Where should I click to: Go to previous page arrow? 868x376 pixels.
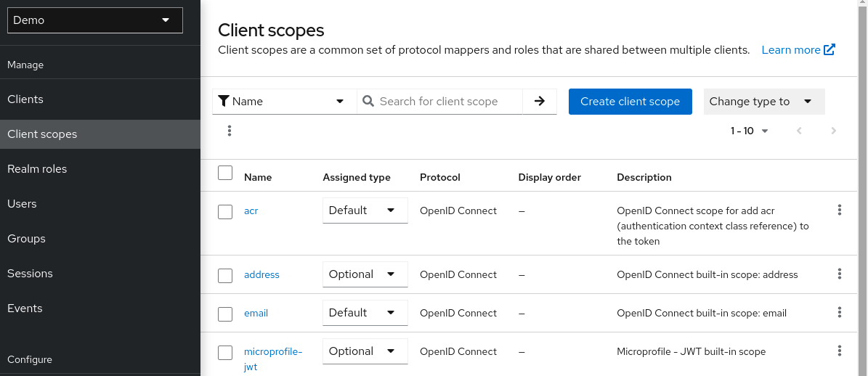799,131
